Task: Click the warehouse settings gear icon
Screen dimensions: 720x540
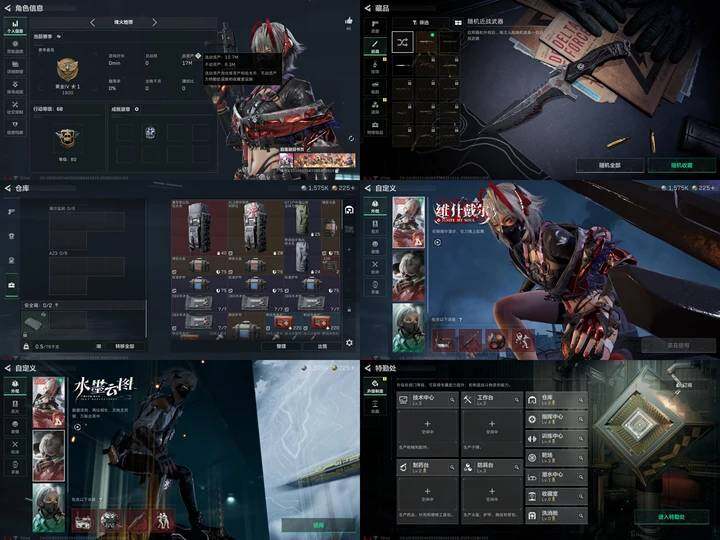Action: click(x=349, y=343)
